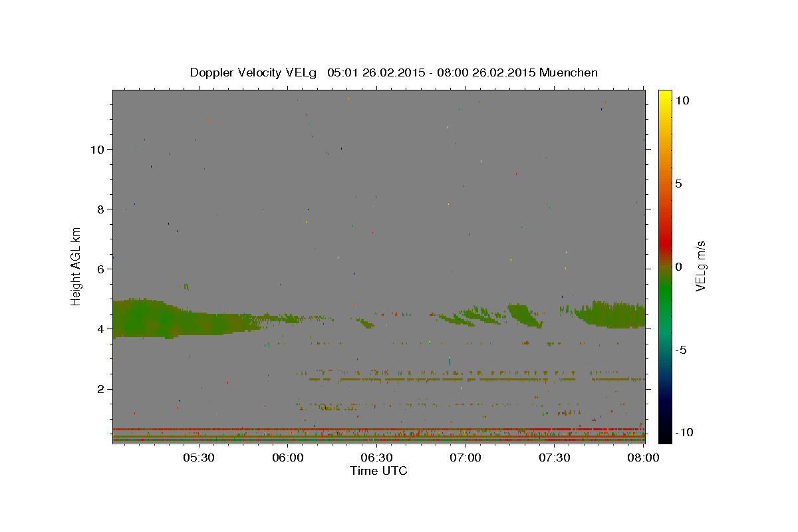Screen dimensions: 798x532
Task: Click the yellow top of the colorbar
Action: tap(664, 96)
